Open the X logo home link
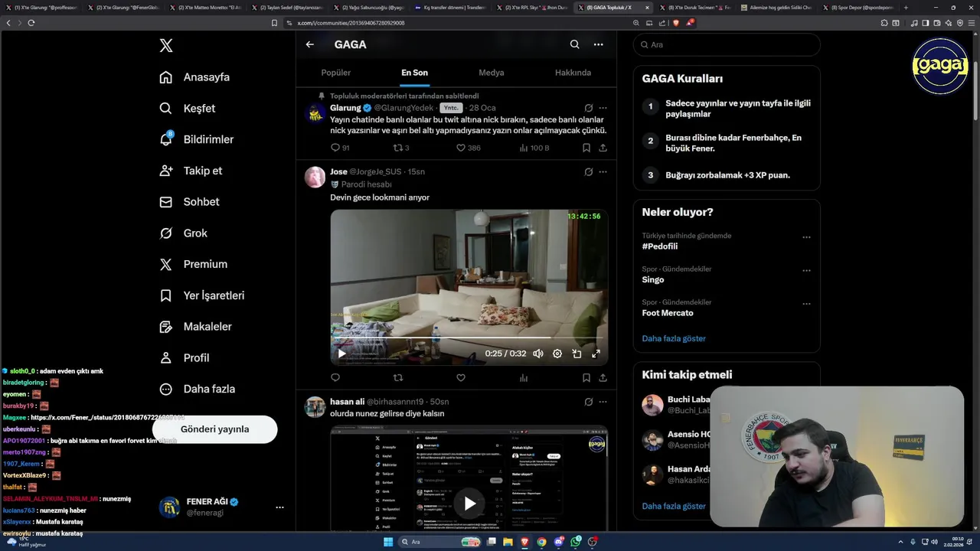Viewport: 980px width, 551px height. pyautogui.click(x=166, y=46)
